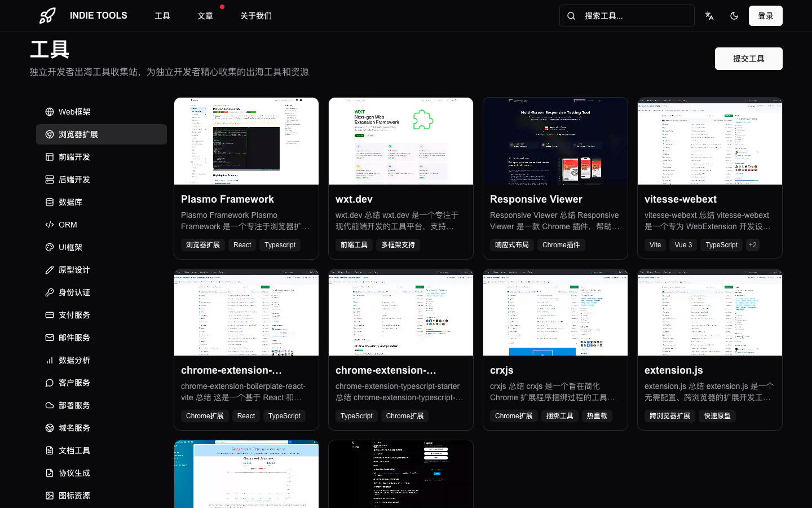
Task: Click the 提交工具 button
Action: coord(749,59)
